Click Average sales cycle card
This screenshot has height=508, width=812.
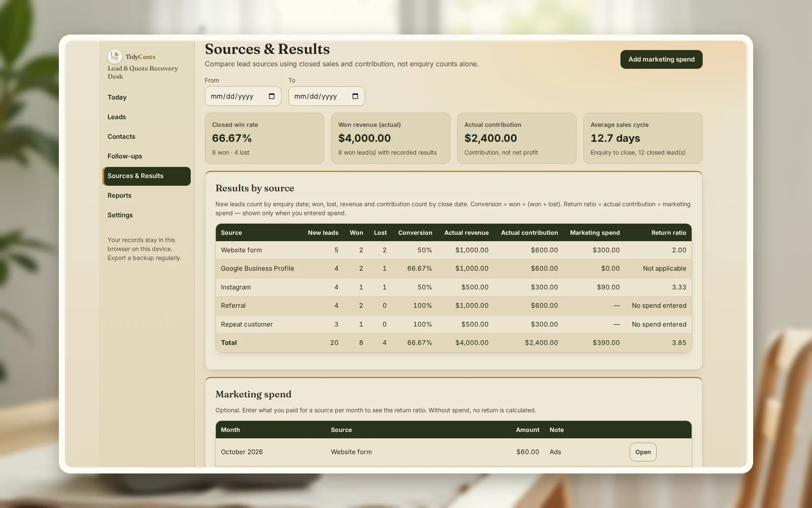click(643, 138)
